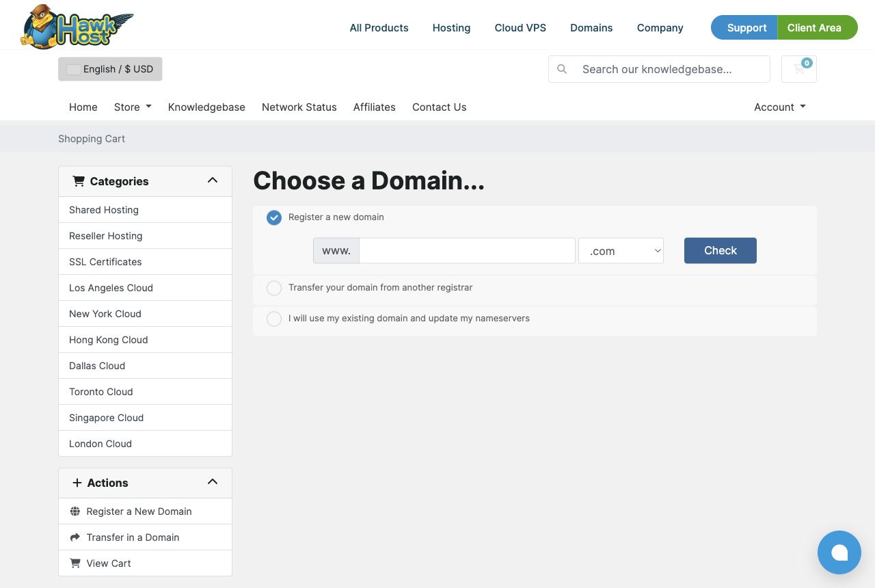Click the cart icon in Categories header

79,181
